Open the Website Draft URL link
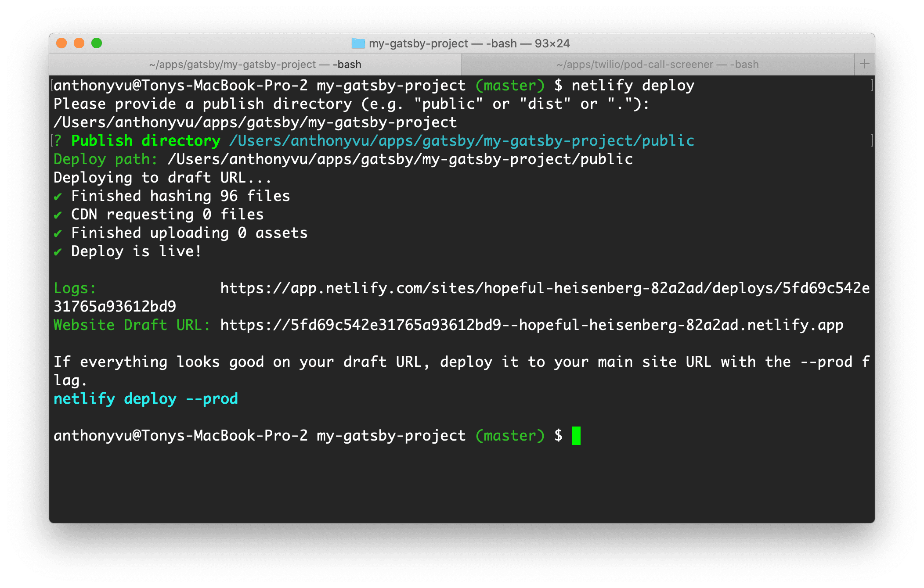 tap(532, 325)
